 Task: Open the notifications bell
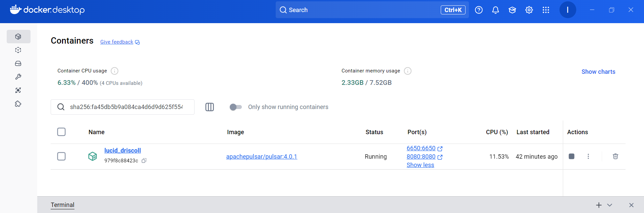[495, 10]
